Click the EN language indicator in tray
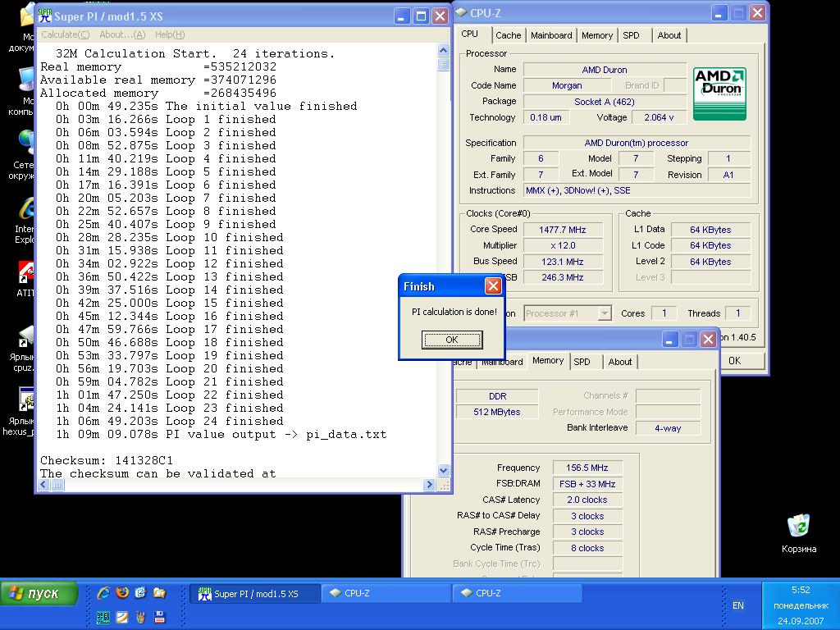 [x=737, y=605]
